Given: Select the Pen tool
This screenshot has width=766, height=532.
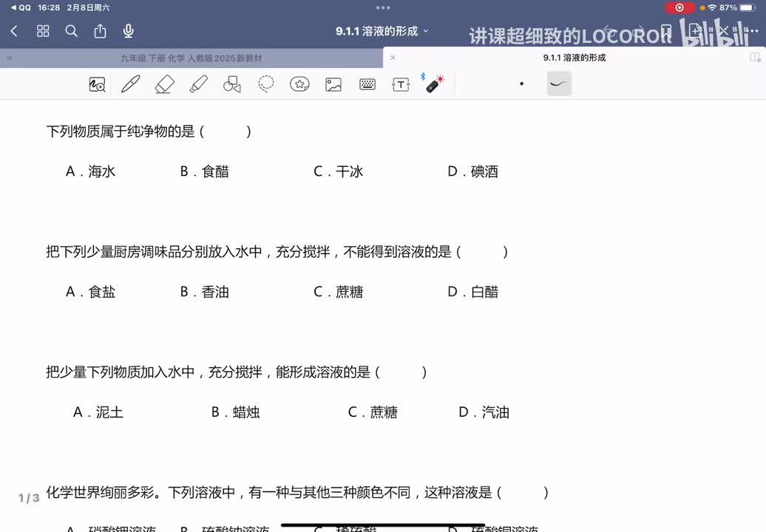Looking at the screenshot, I should click(x=130, y=84).
